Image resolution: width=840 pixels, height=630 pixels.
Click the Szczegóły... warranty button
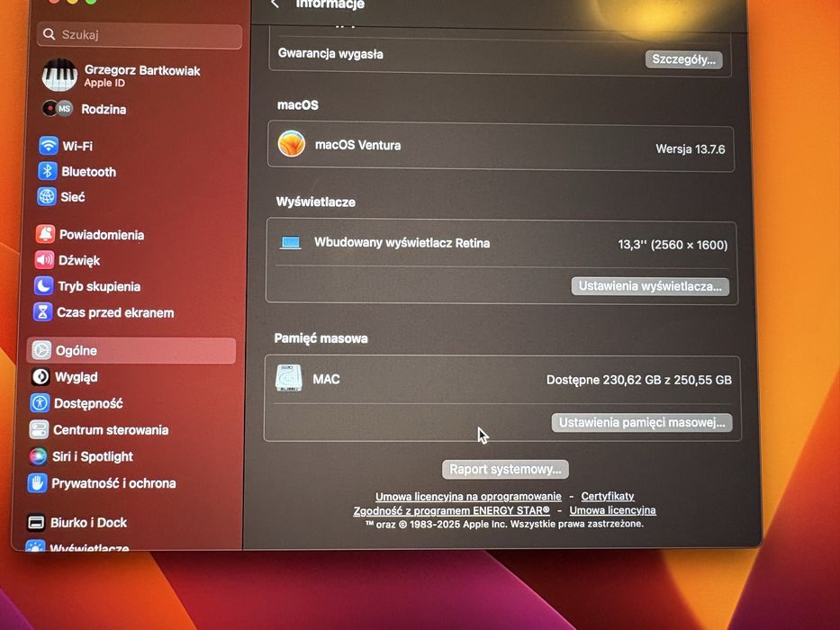click(683, 59)
